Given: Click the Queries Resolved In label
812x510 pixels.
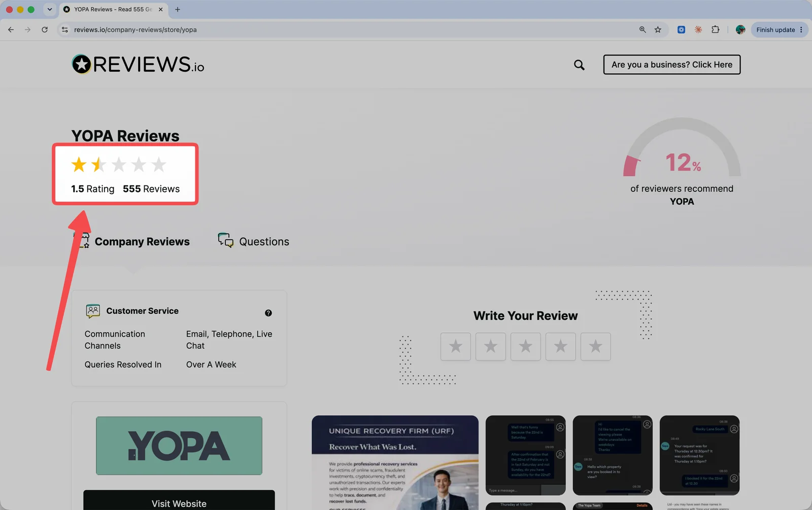Looking at the screenshot, I should click(123, 365).
